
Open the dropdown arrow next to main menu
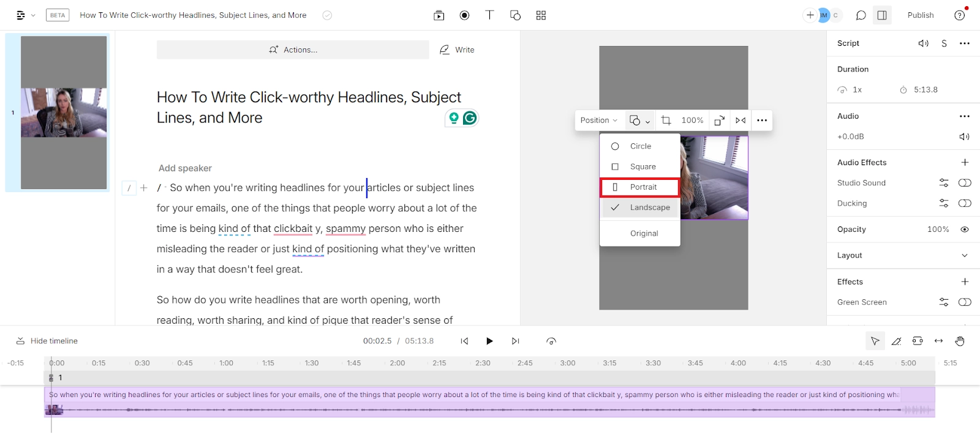[x=33, y=15]
